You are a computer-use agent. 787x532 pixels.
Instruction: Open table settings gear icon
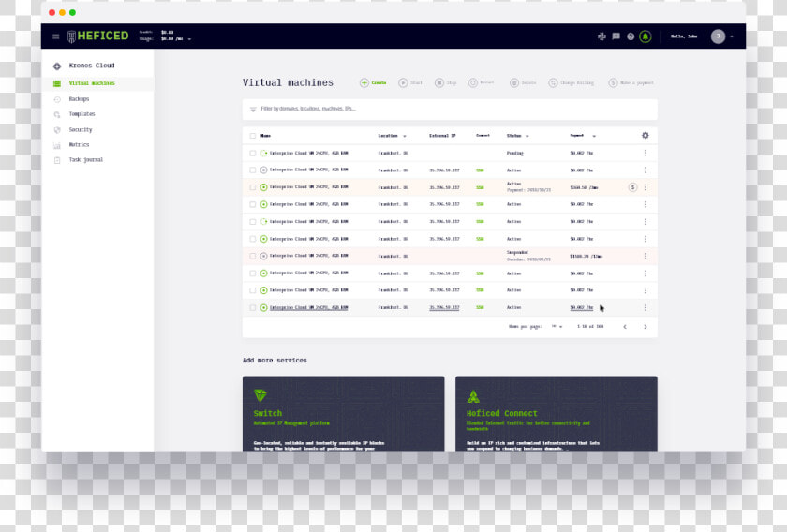click(x=645, y=136)
